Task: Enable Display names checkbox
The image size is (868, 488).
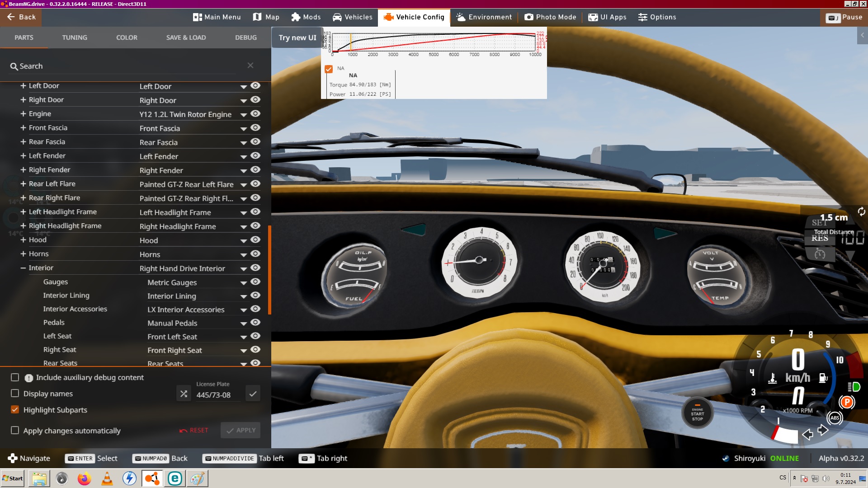Action: coord(15,394)
